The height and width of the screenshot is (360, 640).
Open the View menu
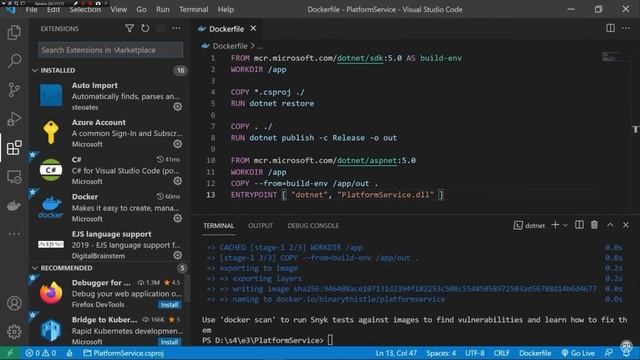coord(118,9)
